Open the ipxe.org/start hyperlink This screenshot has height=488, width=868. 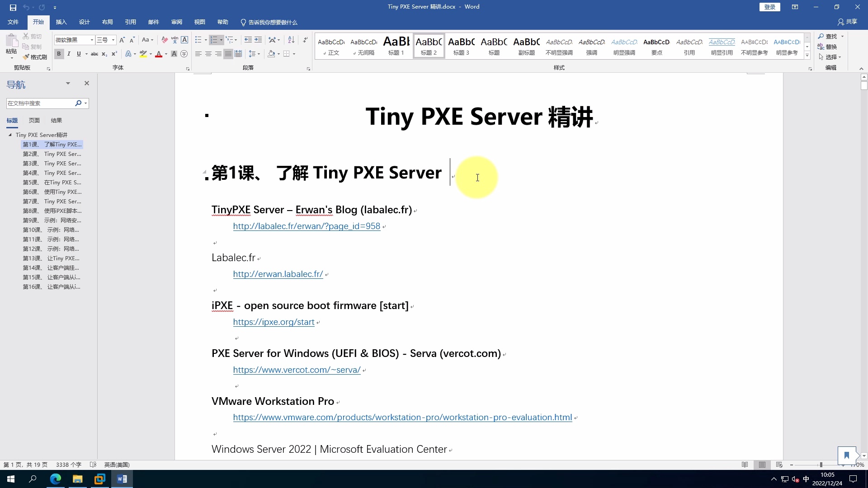273,322
